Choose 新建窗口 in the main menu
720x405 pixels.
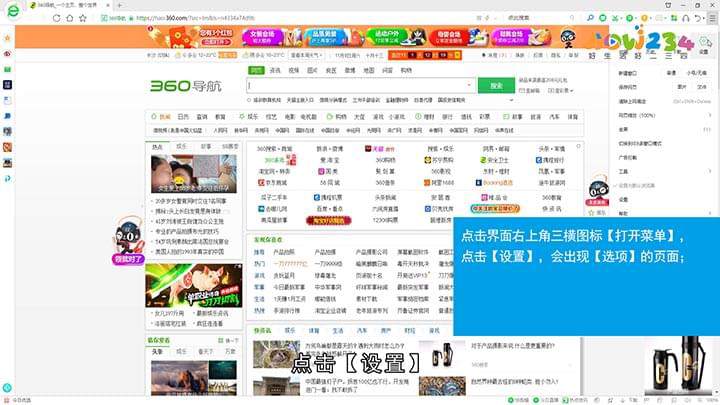click(628, 73)
